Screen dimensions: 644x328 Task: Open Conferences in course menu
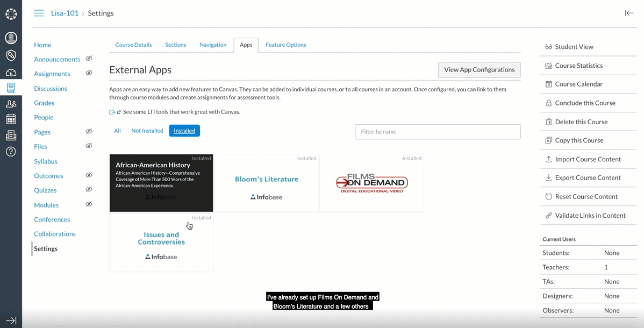click(52, 219)
